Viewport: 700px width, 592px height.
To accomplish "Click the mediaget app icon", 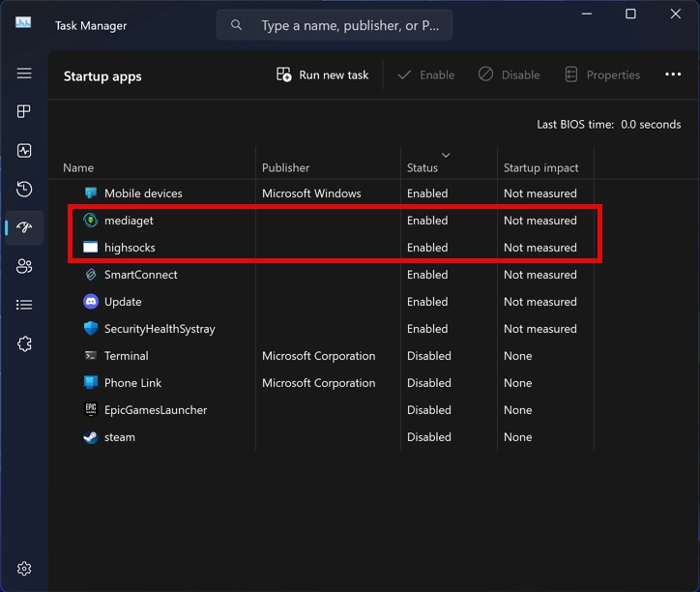I will pyautogui.click(x=91, y=220).
